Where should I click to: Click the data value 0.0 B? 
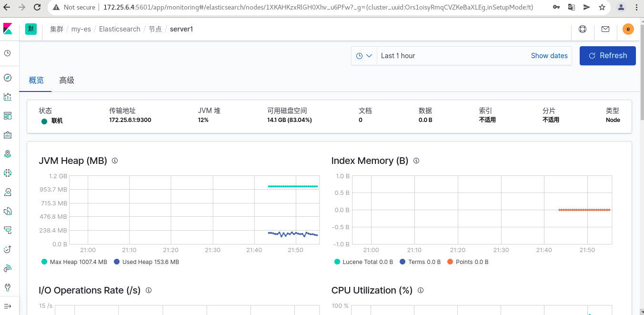tap(425, 120)
